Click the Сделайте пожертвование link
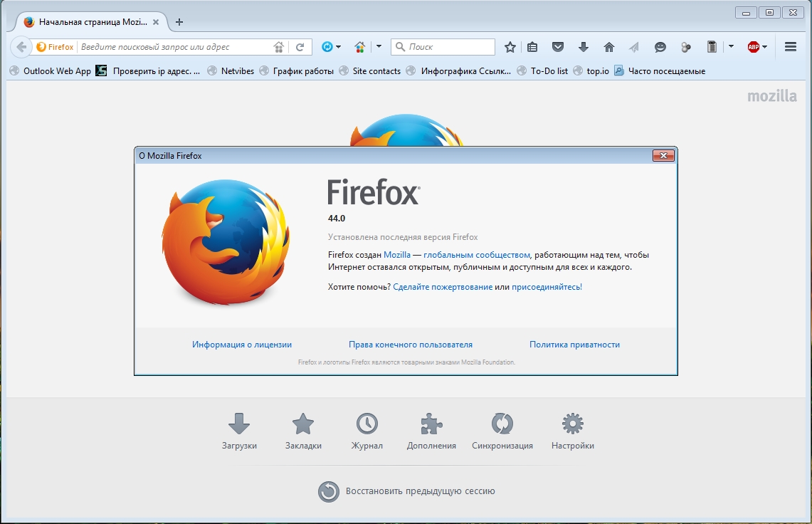This screenshot has height=524, width=812. click(x=443, y=287)
